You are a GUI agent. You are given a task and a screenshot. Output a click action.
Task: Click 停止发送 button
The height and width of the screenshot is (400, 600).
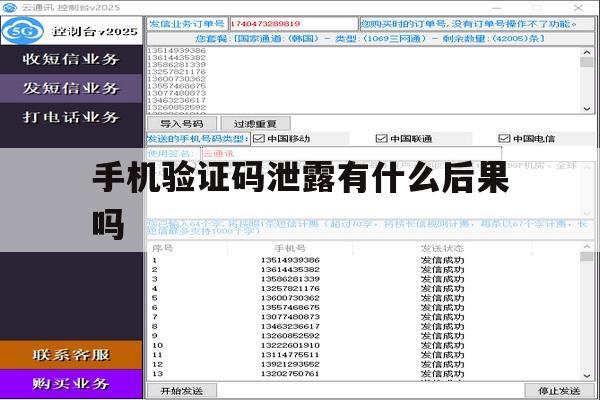pos(559,391)
